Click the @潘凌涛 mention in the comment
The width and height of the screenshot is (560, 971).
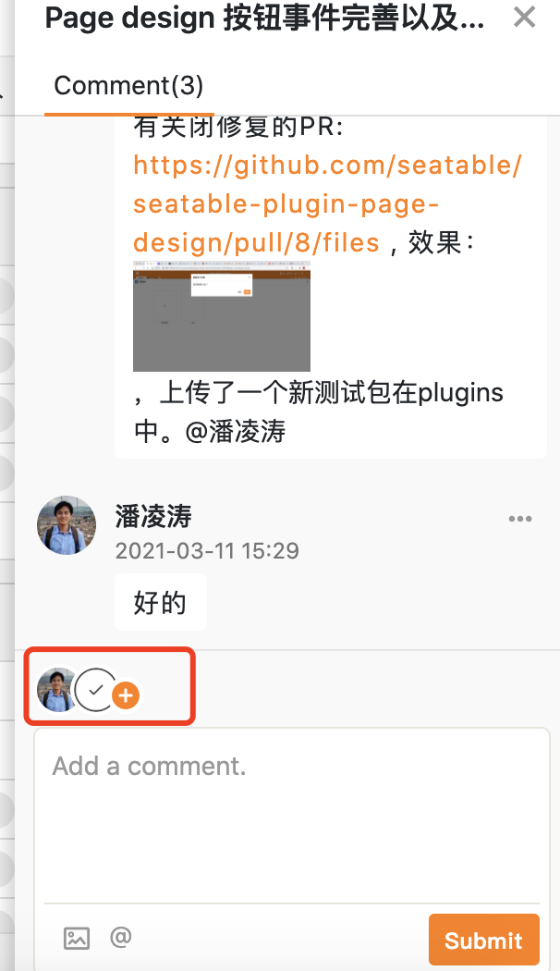(236, 431)
